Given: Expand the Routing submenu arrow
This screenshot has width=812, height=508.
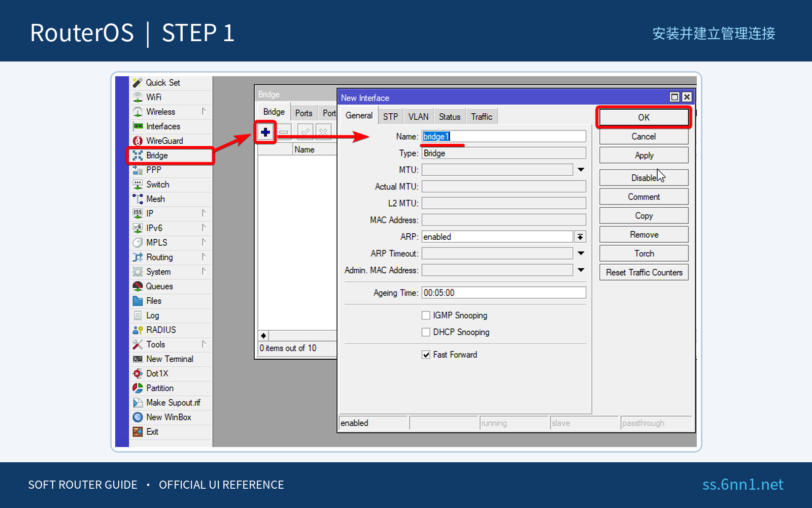Looking at the screenshot, I should (x=204, y=257).
